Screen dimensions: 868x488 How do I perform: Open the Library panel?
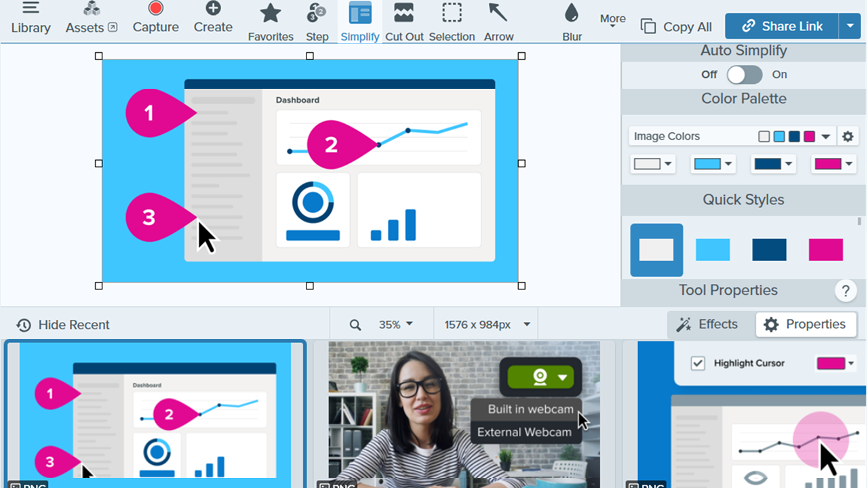(x=31, y=18)
